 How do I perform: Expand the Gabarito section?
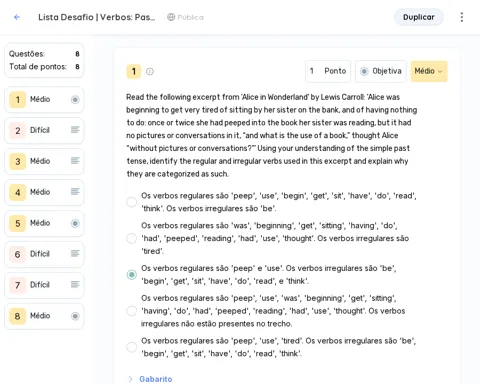pos(130,379)
